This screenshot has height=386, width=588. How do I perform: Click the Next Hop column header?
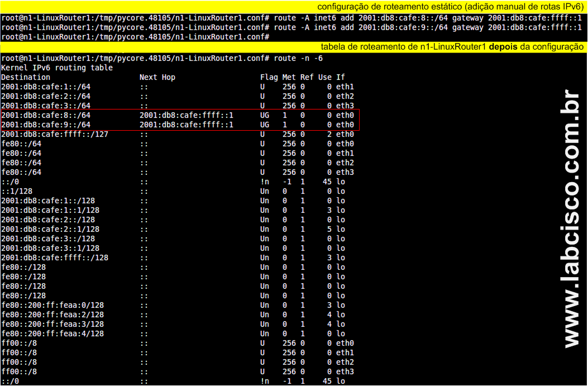158,77
